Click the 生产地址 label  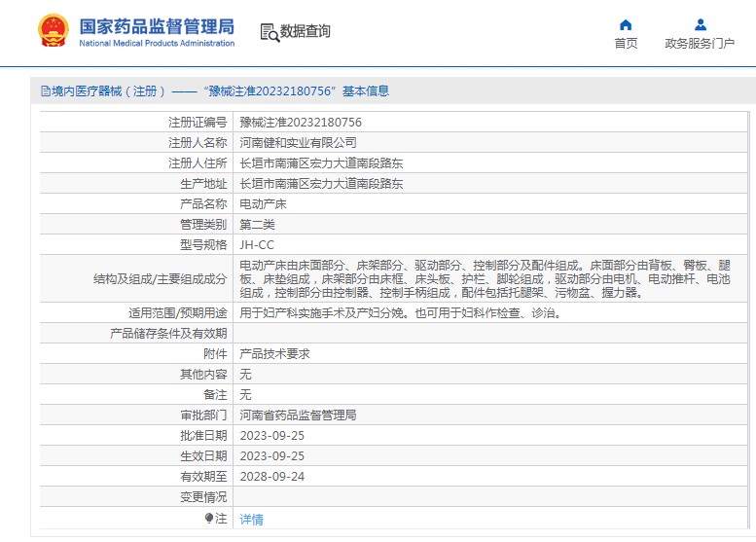click(203, 184)
